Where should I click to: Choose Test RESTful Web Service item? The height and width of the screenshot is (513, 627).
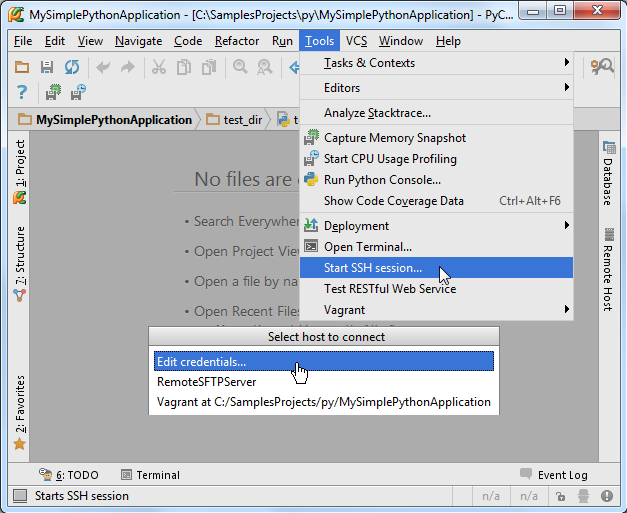point(436,289)
